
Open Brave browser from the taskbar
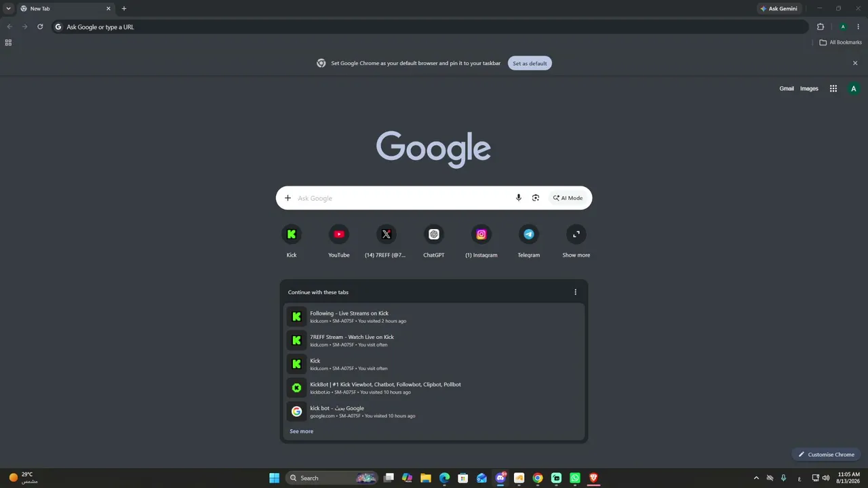[x=593, y=478]
